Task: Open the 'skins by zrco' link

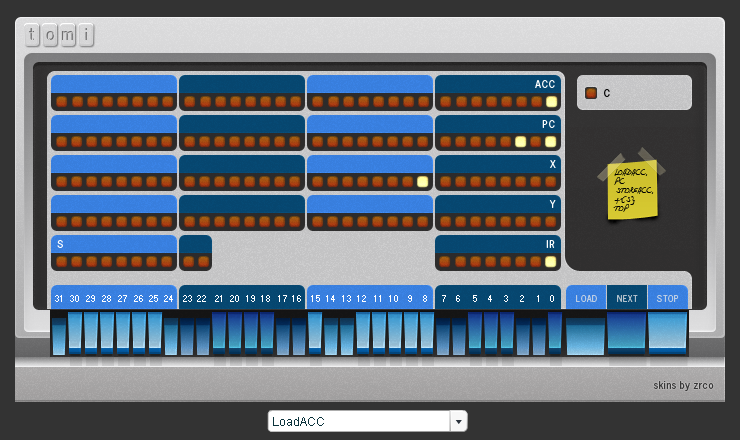Action: tap(686, 384)
